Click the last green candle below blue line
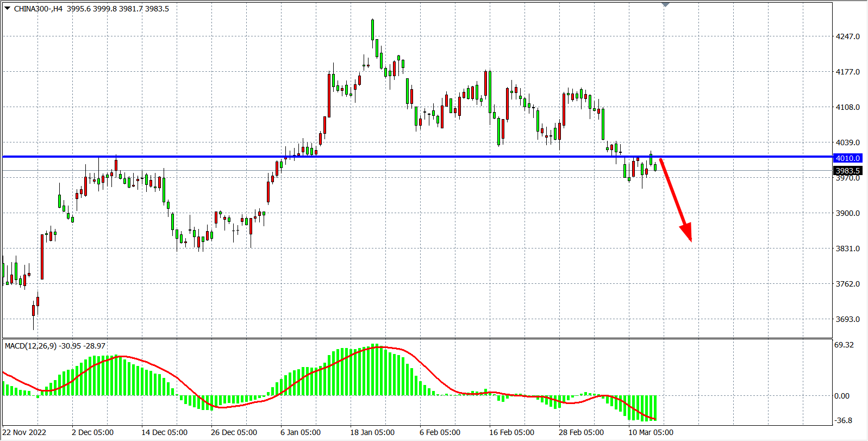 pos(655,167)
